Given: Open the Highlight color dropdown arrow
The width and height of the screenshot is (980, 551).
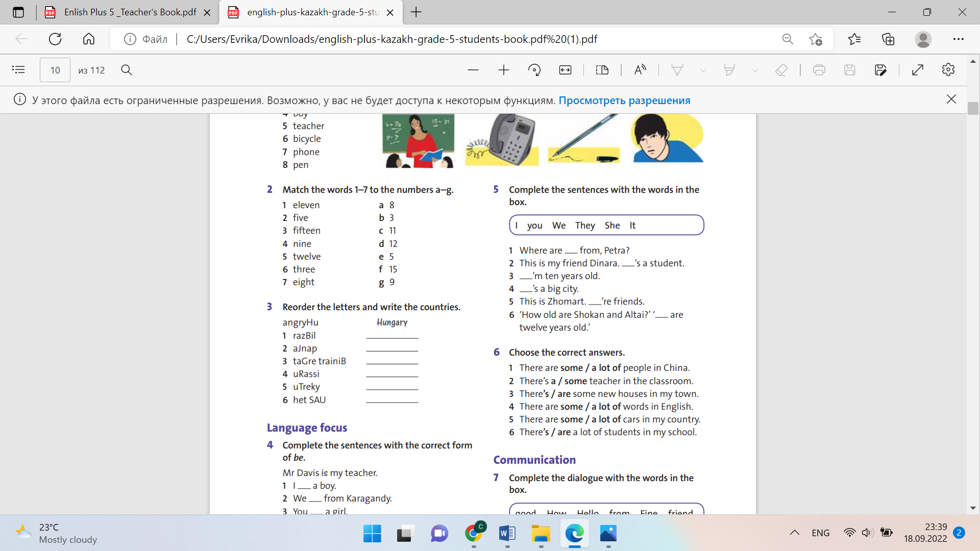Looking at the screenshot, I should (x=755, y=70).
